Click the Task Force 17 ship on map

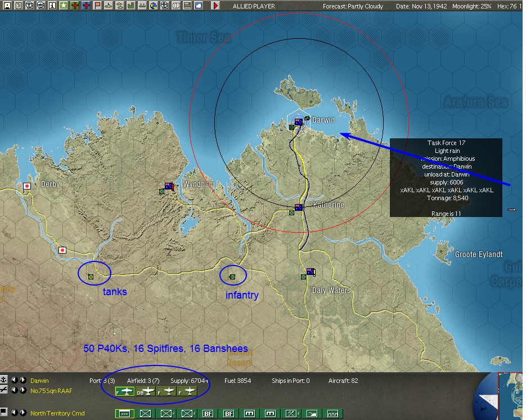coord(511,210)
